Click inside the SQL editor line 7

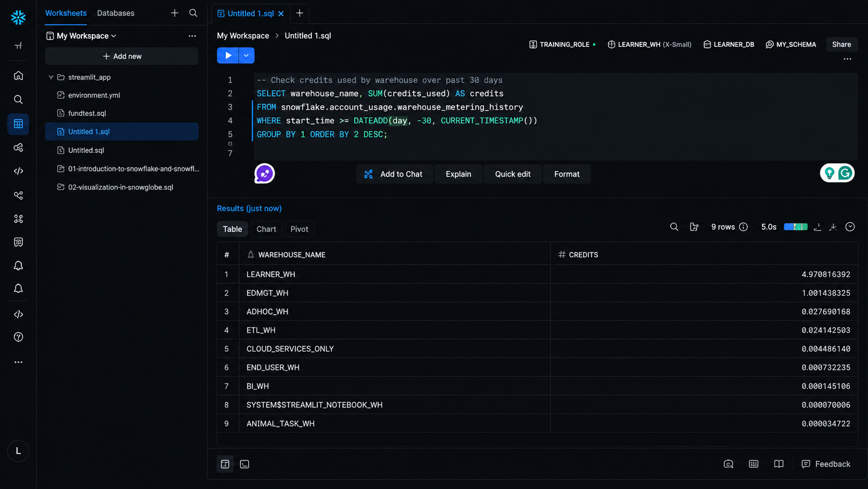tap(555, 153)
